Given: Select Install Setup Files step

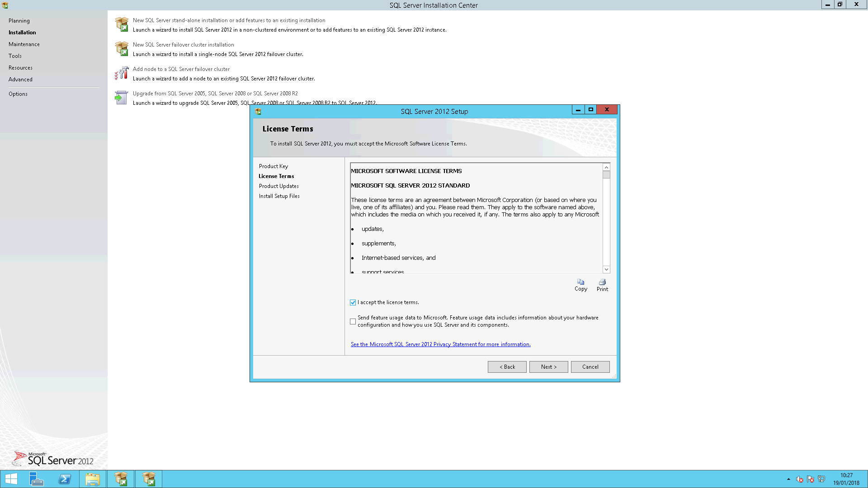Looking at the screenshot, I should click(x=279, y=196).
